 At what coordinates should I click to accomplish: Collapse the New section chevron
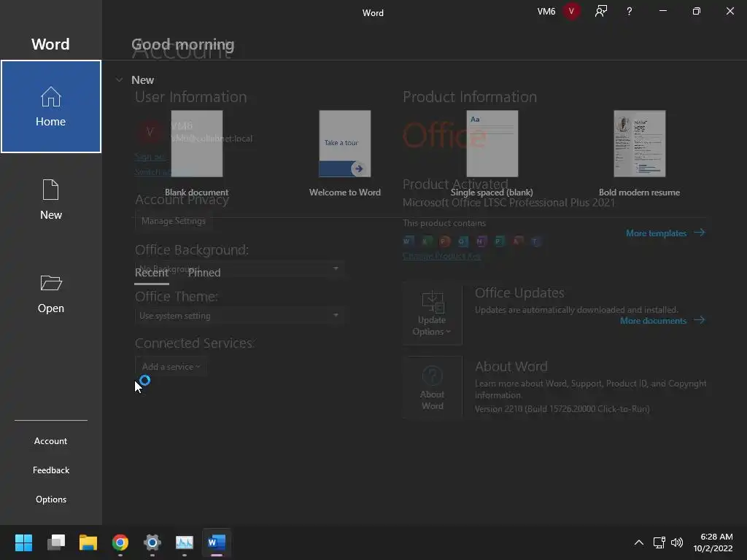[119, 80]
